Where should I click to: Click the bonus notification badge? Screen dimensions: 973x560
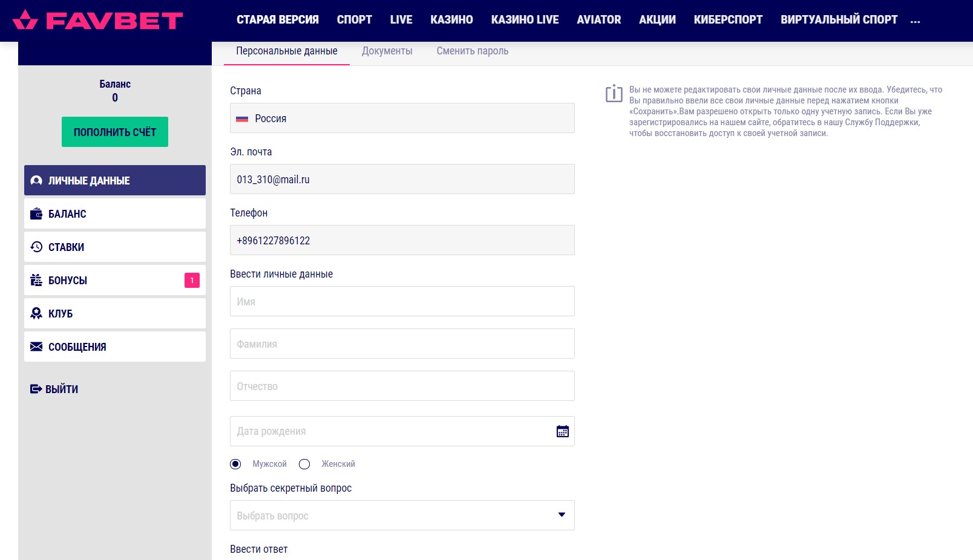click(192, 280)
